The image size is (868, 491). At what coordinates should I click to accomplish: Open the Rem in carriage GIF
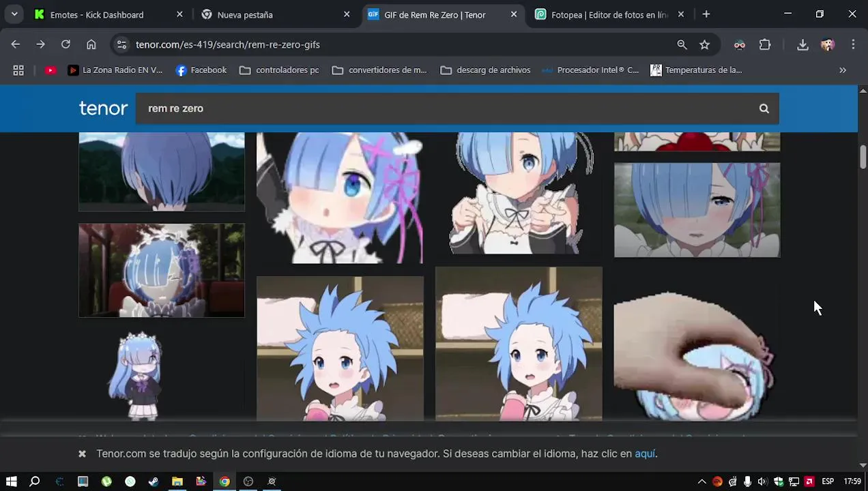162,270
